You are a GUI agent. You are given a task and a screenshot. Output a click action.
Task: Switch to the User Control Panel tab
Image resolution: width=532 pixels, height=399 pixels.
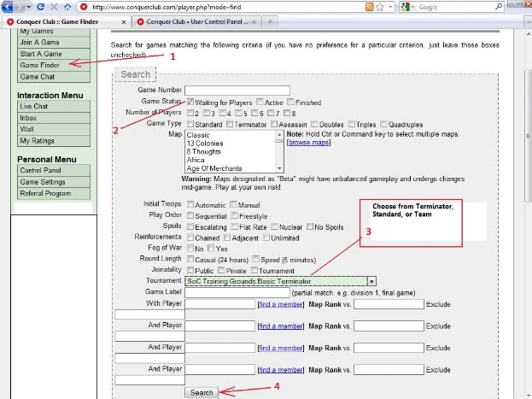(196, 21)
